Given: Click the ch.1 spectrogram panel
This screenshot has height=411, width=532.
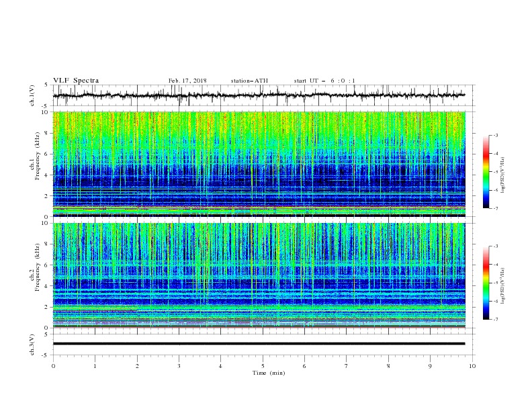Looking at the screenshot, I should coord(259,164).
